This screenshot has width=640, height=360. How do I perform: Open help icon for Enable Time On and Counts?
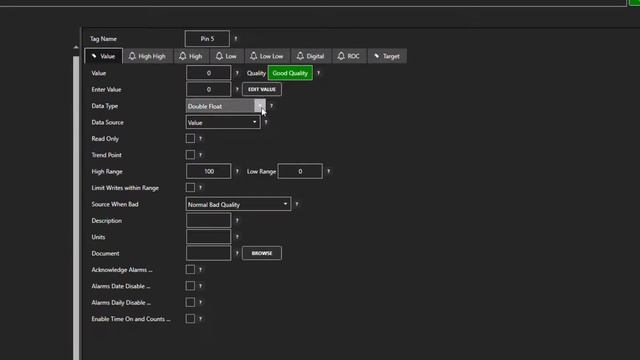click(200, 319)
